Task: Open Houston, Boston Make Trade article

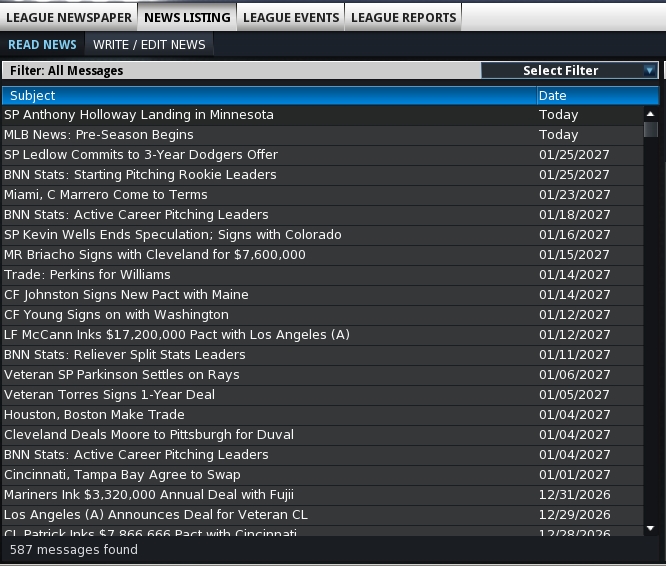Action: [94, 415]
